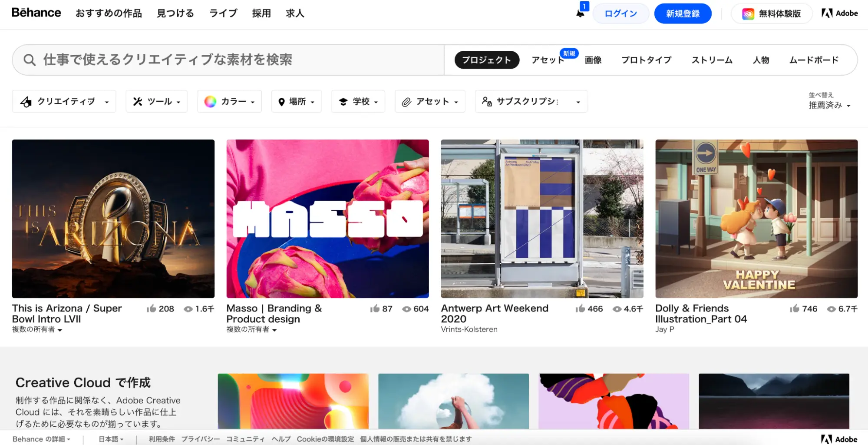868x445 pixels.
Task: Open おすすめの作品 in the top navigation
Action: (x=109, y=13)
